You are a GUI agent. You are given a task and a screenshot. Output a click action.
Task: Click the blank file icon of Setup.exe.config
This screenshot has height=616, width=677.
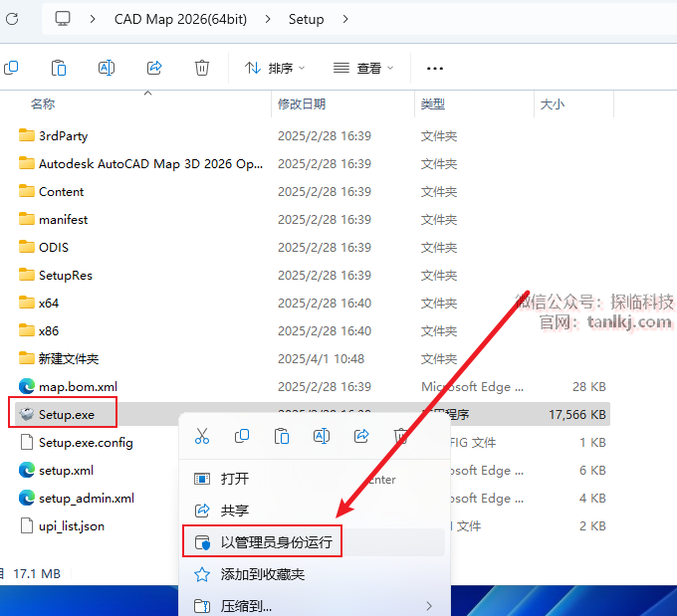coord(27,442)
